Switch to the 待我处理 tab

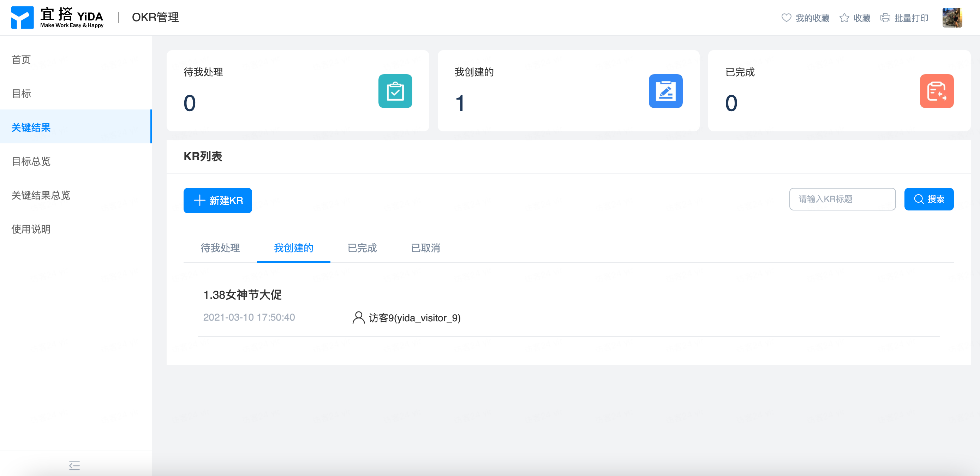coord(220,248)
